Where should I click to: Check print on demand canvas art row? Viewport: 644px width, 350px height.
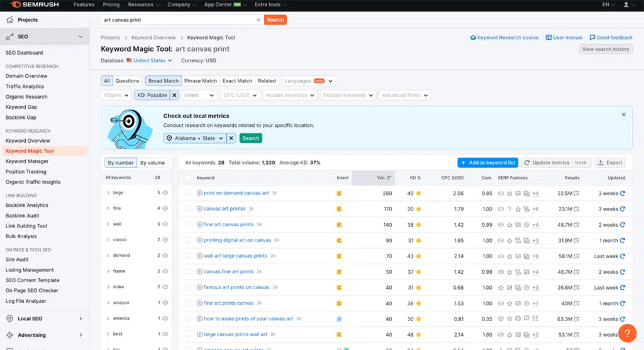coord(188,193)
